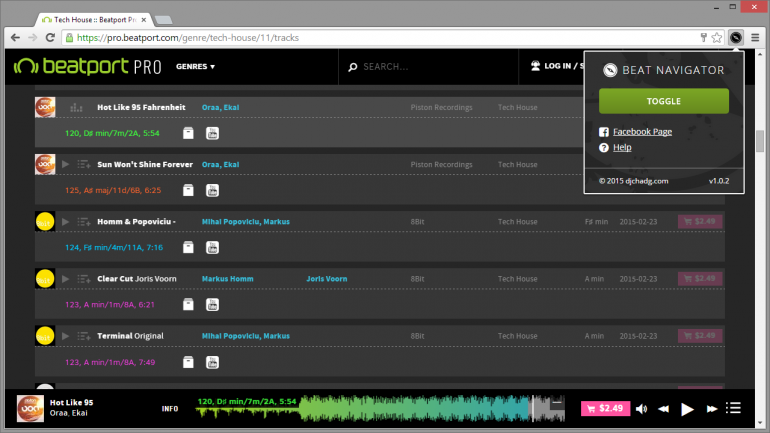Play Terminal Original

[65, 336]
